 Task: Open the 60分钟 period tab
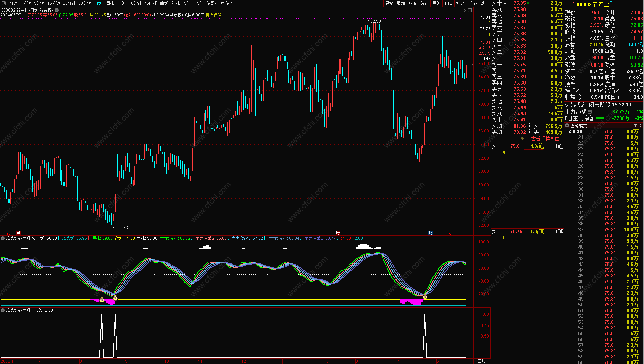point(85,3)
